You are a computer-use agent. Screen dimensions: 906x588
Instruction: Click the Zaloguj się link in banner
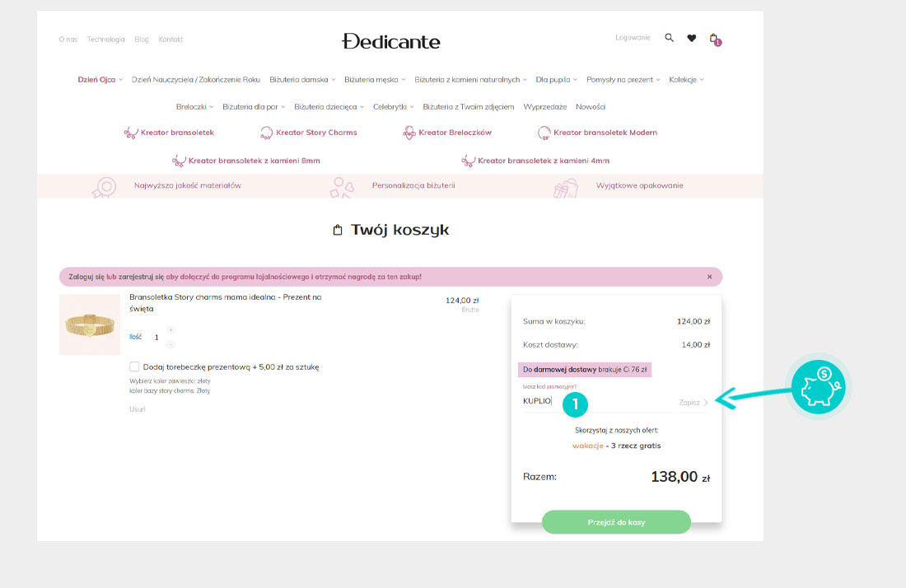86,277
